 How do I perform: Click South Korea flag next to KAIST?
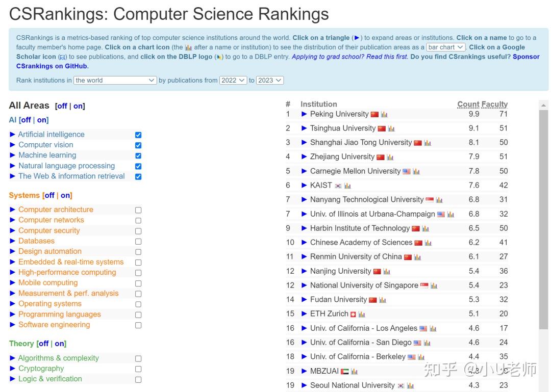(x=338, y=186)
